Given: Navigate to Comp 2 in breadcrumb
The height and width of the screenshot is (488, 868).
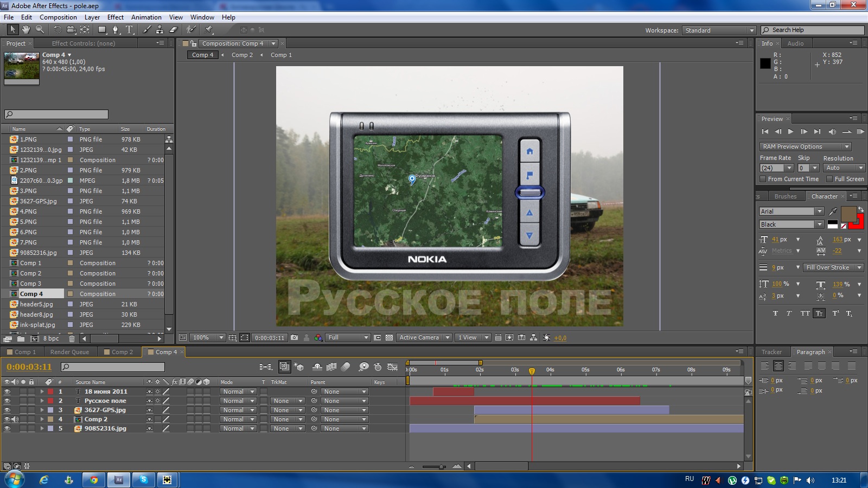Looking at the screenshot, I should tap(242, 55).
